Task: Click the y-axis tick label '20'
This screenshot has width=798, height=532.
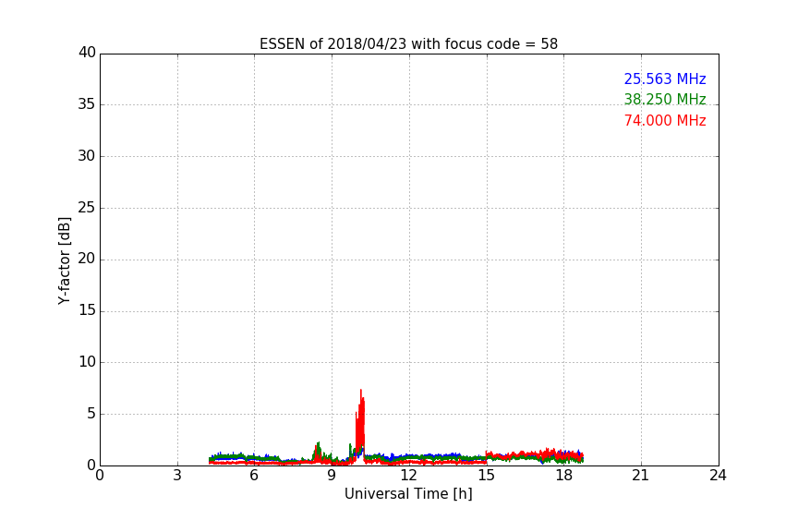Action: click(x=87, y=259)
